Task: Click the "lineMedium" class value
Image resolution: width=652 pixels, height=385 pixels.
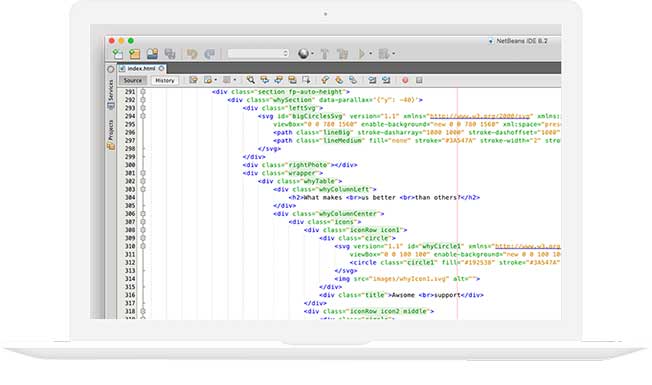Action: [x=343, y=141]
